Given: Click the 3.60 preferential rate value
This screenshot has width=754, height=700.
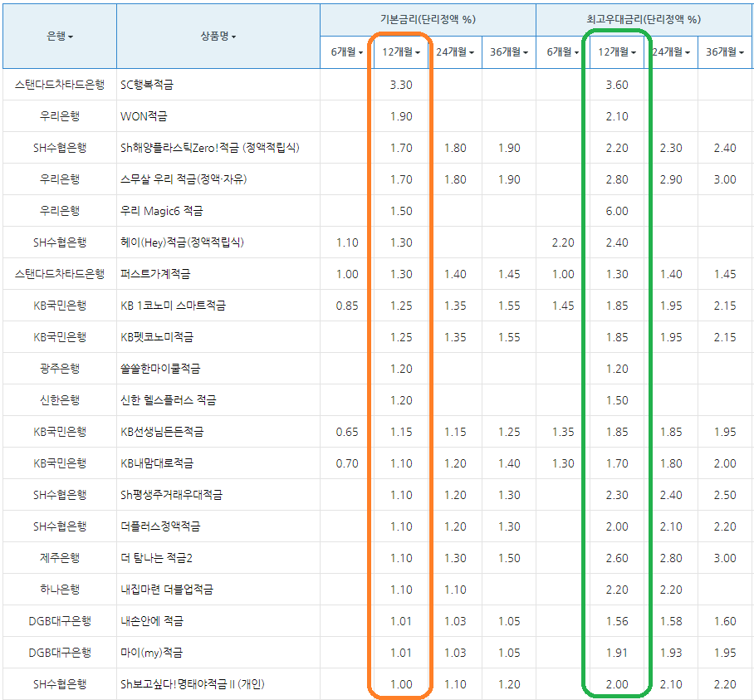Looking at the screenshot, I should (617, 85).
